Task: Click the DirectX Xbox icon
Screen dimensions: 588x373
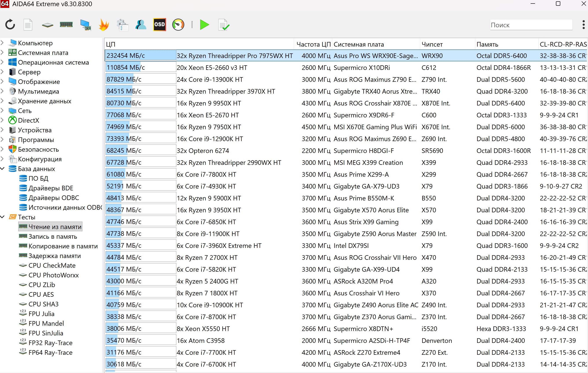Action: click(x=13, y=120)
